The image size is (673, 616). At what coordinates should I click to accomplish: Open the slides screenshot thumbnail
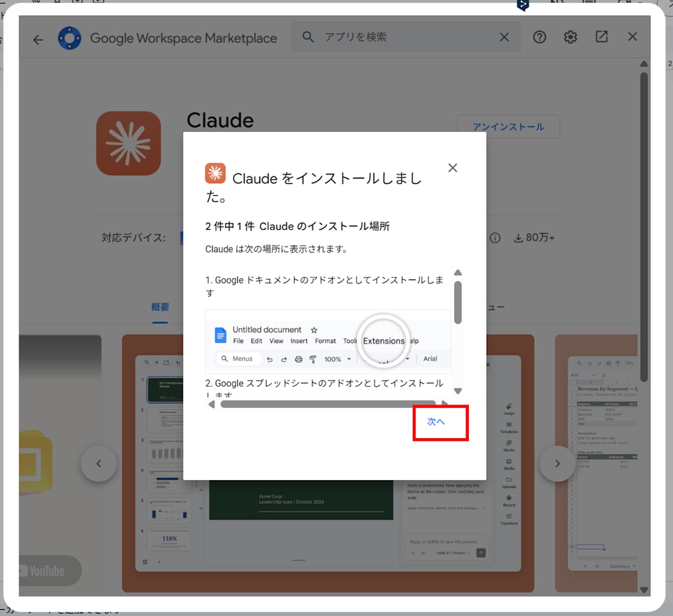coord(328,463)
